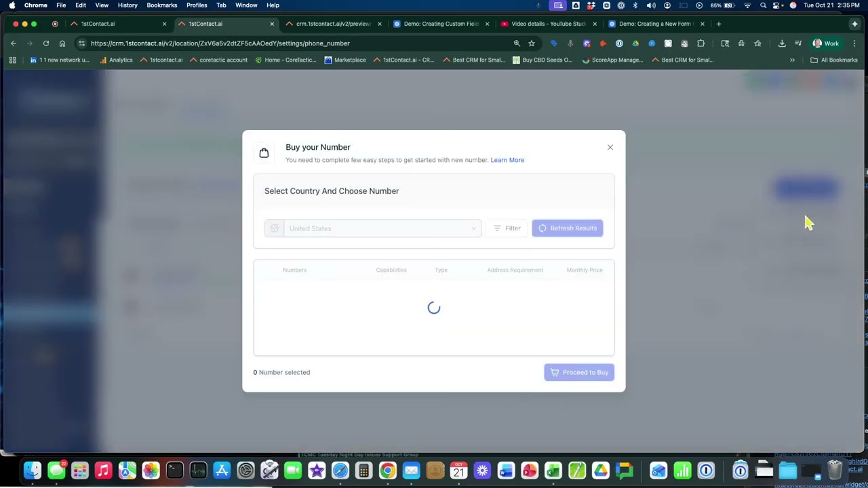Screen dimensions: 868x488
Task: Click Proceed to Buy button
Action: 579,372
